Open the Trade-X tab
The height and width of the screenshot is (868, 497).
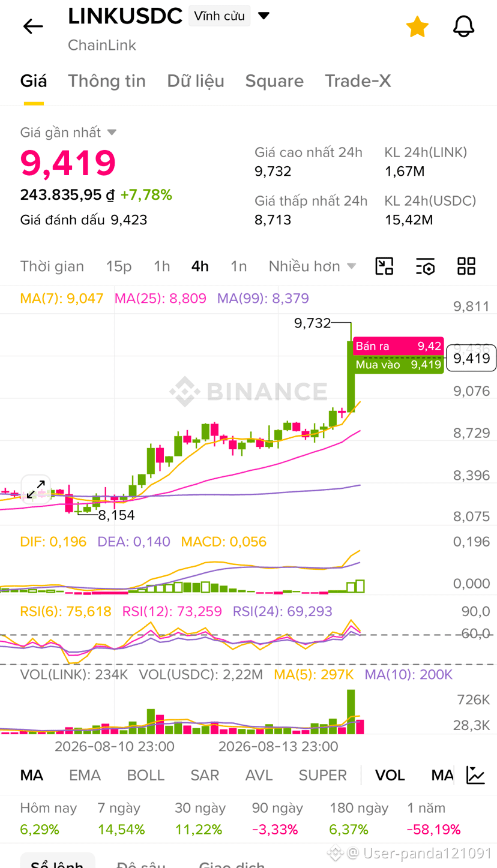click(358, 81)
